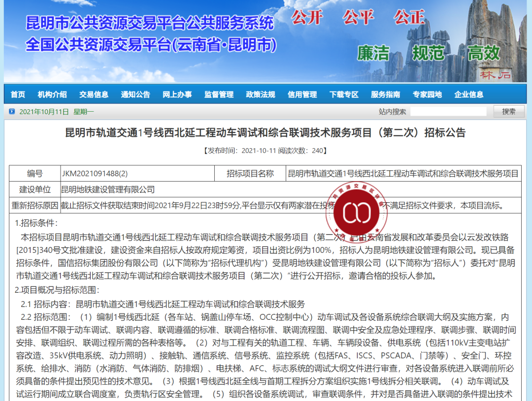Click the heading 1.招标条件:
Screen dimensions: 532x401
[x=36, y=223]
